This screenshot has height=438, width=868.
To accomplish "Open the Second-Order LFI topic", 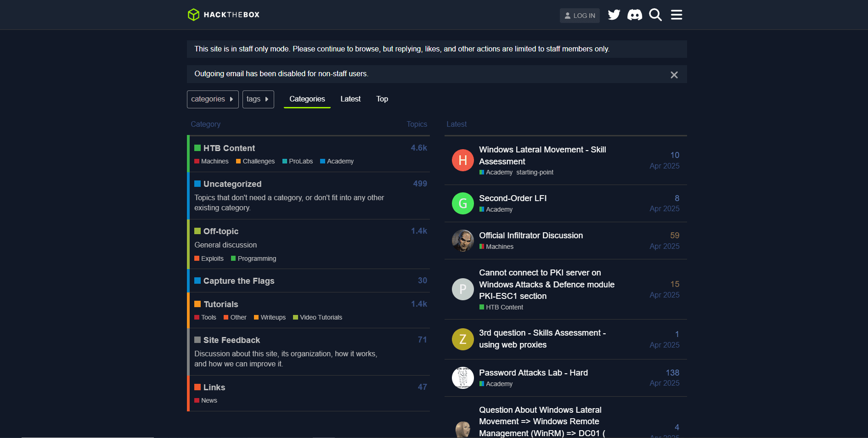I will 513,198.
